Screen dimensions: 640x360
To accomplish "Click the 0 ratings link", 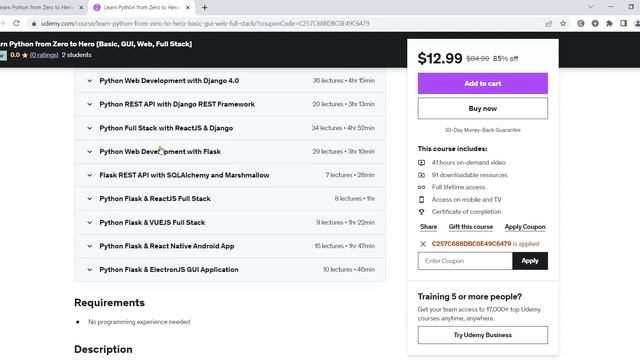I will click(44, 55).
